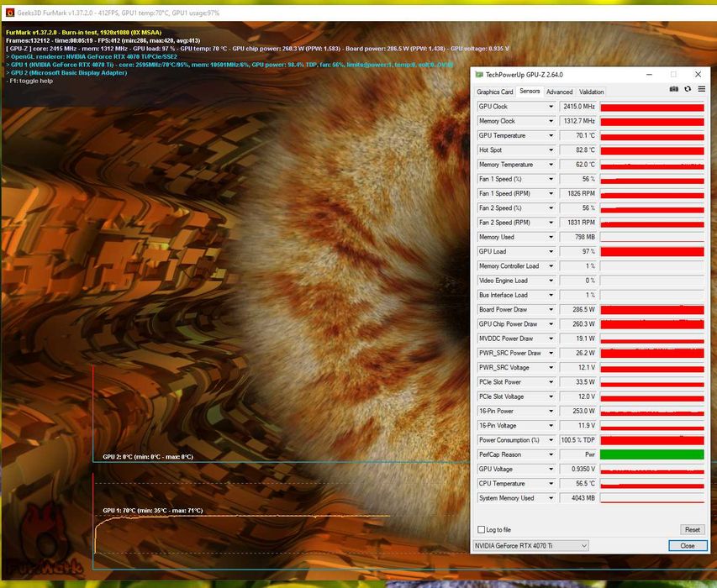717x588 pixels.
Task: Click the GPU Load red graph bar
Action: (651, 252)
